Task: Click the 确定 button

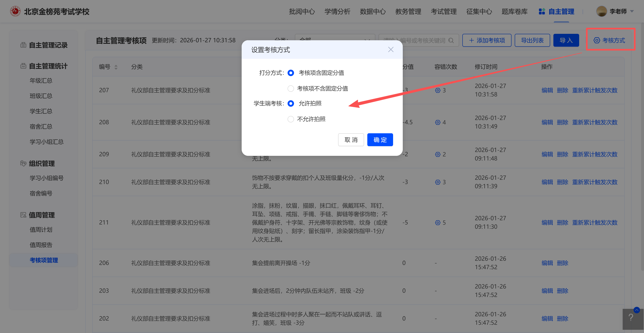Action: coord(380,140)
